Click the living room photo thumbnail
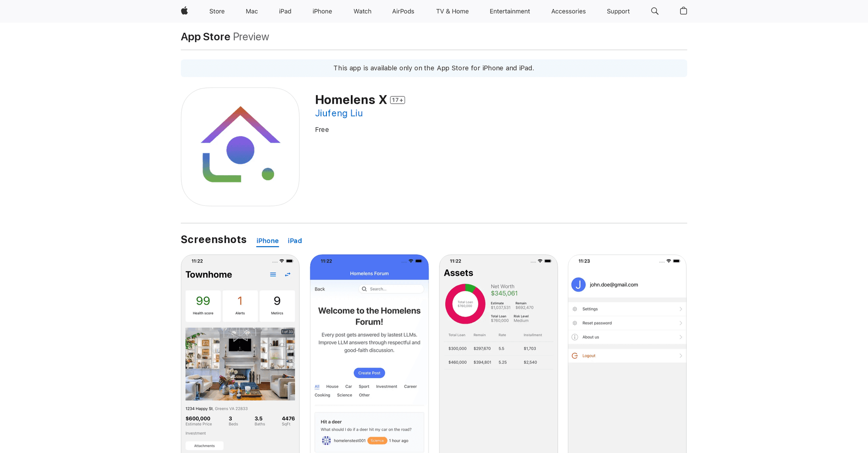Viewport: 868px width, 453px height. 240,364
